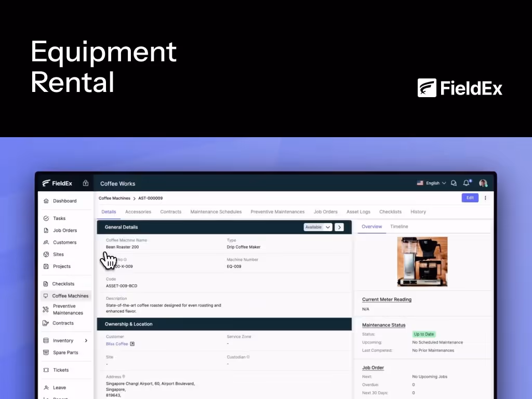
Task: Click the Current Meter Reading heading link
Action: [x=387, y=300]
